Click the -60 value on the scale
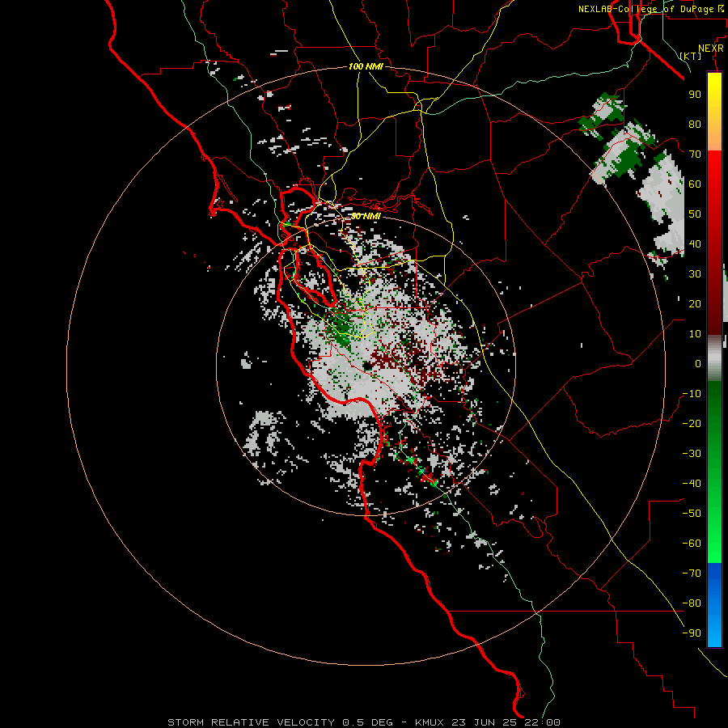Screen dimensions: 728x728 (x=692, y=544)
